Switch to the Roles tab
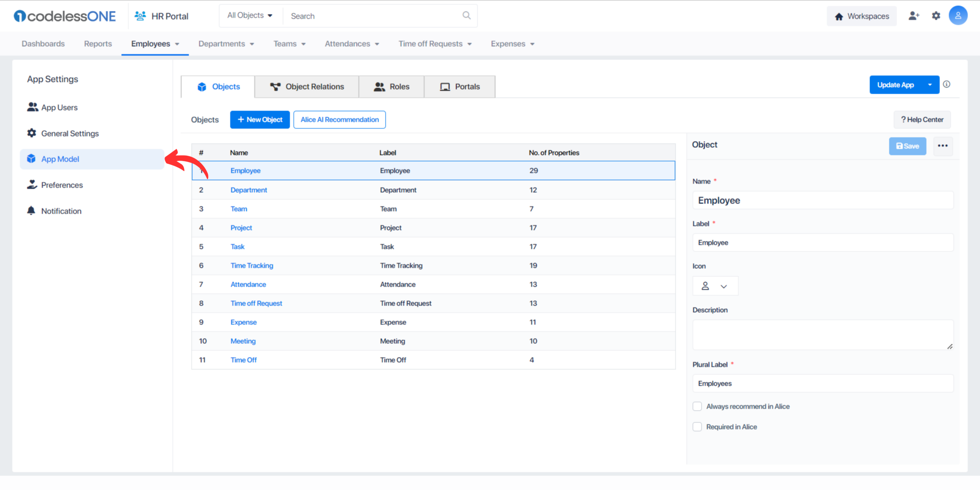This screenshot has height=490, width=980. pos(392,87)
